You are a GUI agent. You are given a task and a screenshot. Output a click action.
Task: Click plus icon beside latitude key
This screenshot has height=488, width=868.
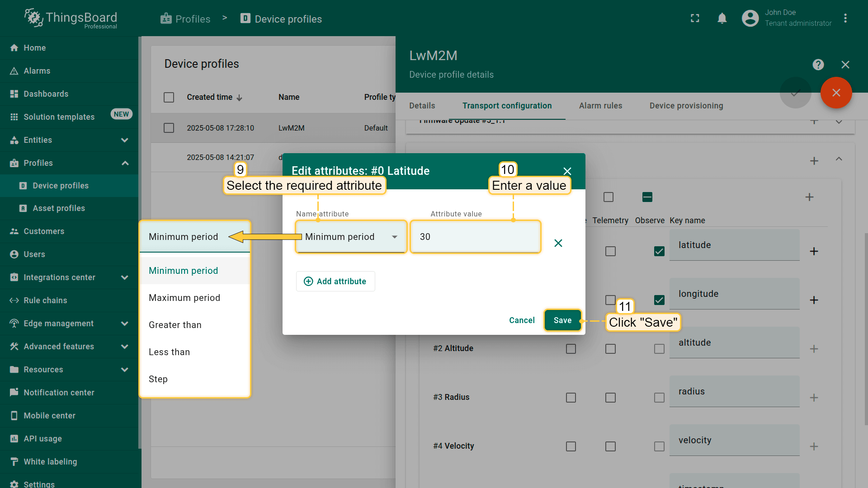tap(814, 251)
